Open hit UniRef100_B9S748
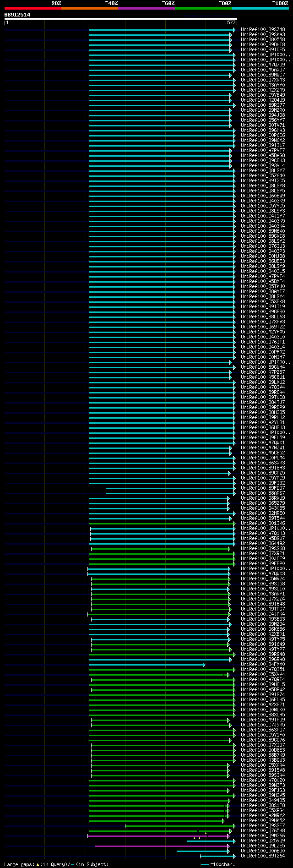This screenshot has width=293, height=868. (x=263, y=30)
